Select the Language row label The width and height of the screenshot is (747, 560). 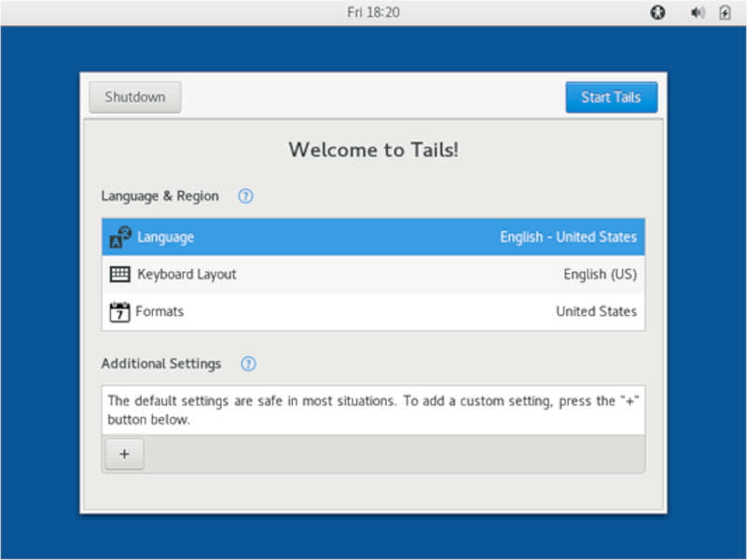pos(165,238)
